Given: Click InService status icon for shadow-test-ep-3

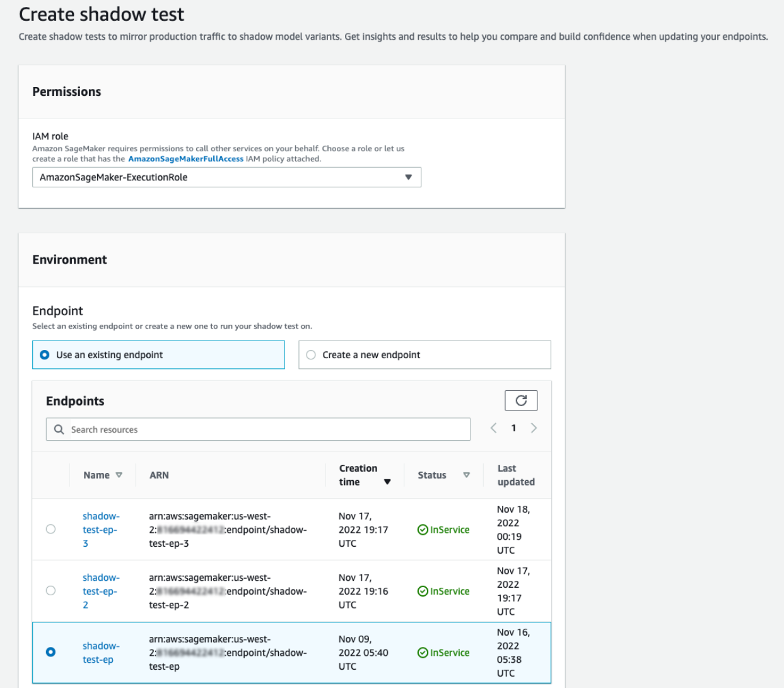Looking at the screenshot, I should [423, 530].
